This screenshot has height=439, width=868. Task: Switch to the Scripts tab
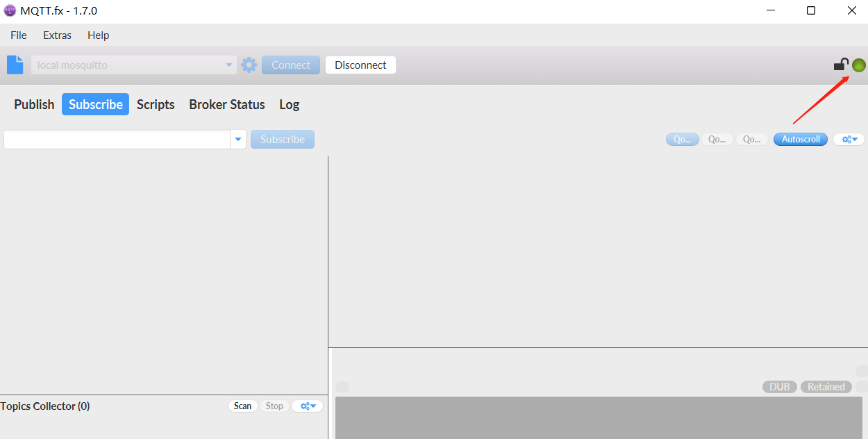click(x=156, y=104)
